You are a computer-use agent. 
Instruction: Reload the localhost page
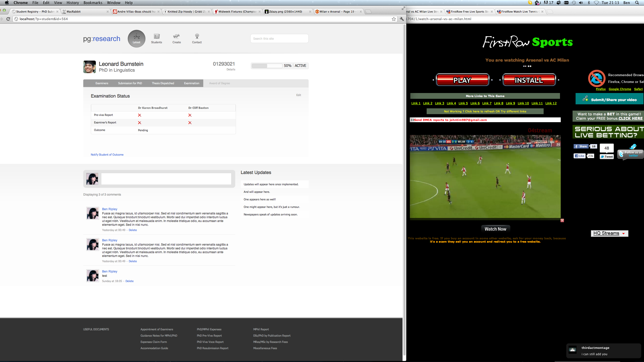point(8,19)
